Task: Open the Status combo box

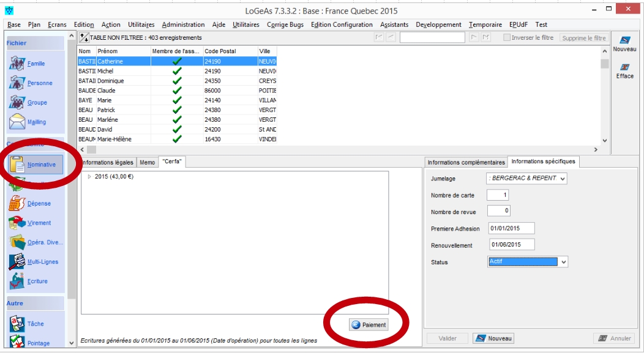Action: point(564,262)
